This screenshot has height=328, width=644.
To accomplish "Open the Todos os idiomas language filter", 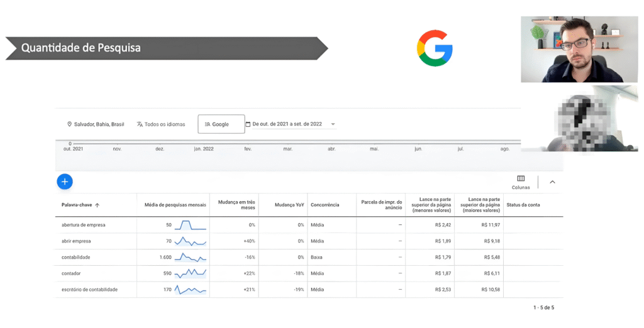I will click(x=161, y=124).
